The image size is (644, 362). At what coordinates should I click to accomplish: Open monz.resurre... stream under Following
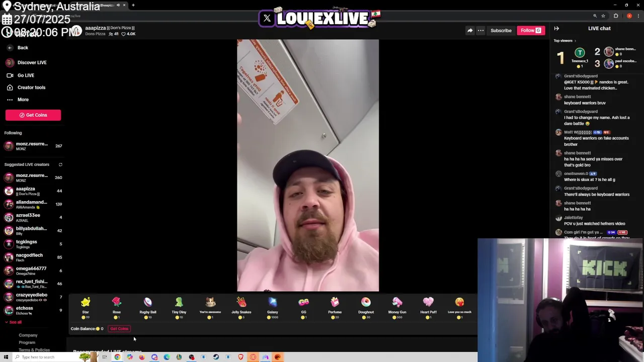pos(33,146)
